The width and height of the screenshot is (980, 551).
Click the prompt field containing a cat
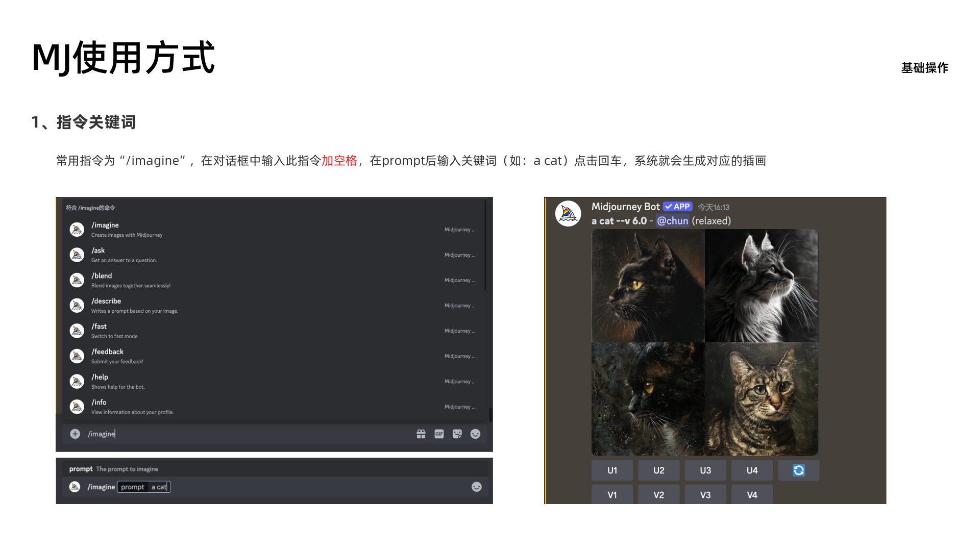[159, 487]
